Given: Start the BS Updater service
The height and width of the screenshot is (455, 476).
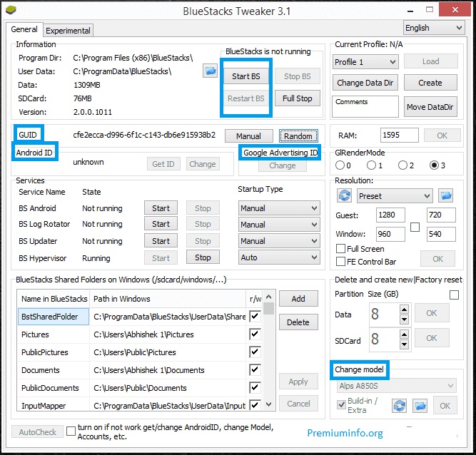Looking at the screenshot, I should [161, 241].
